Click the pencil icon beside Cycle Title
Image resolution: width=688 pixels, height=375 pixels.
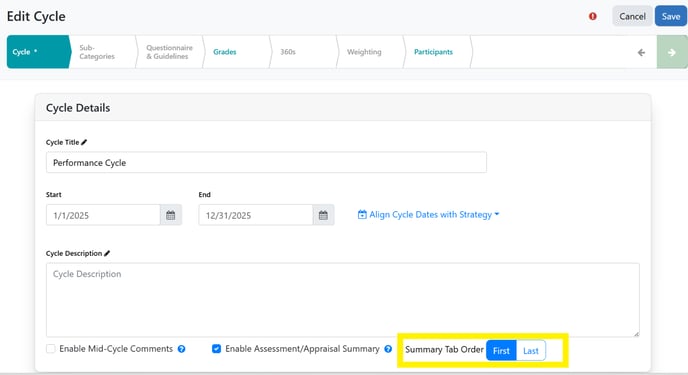coord(84,142)
